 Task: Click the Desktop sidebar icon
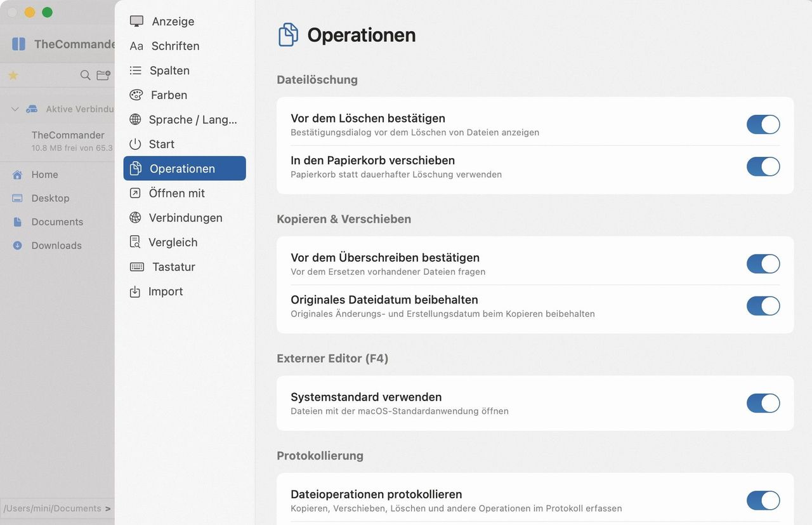pos(18,198)
